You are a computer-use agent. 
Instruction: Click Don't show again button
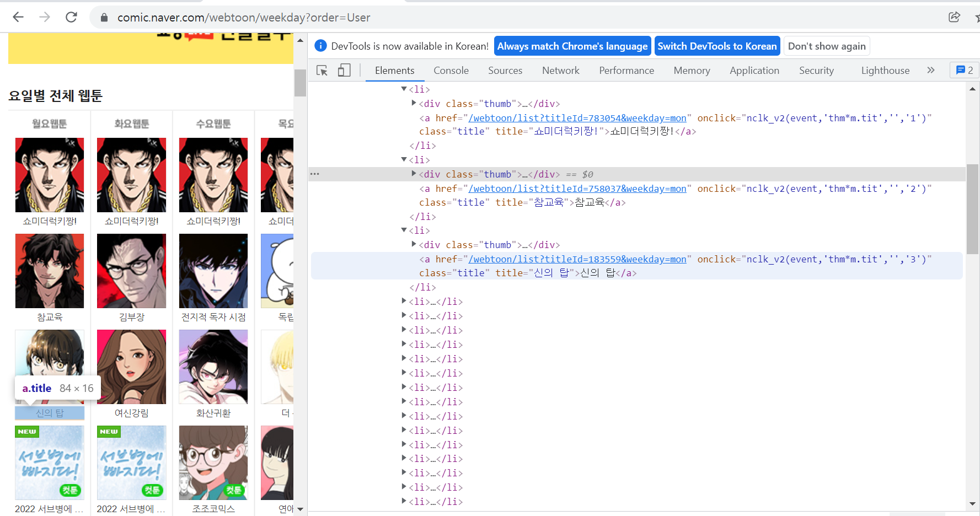(x=827, y=46)
